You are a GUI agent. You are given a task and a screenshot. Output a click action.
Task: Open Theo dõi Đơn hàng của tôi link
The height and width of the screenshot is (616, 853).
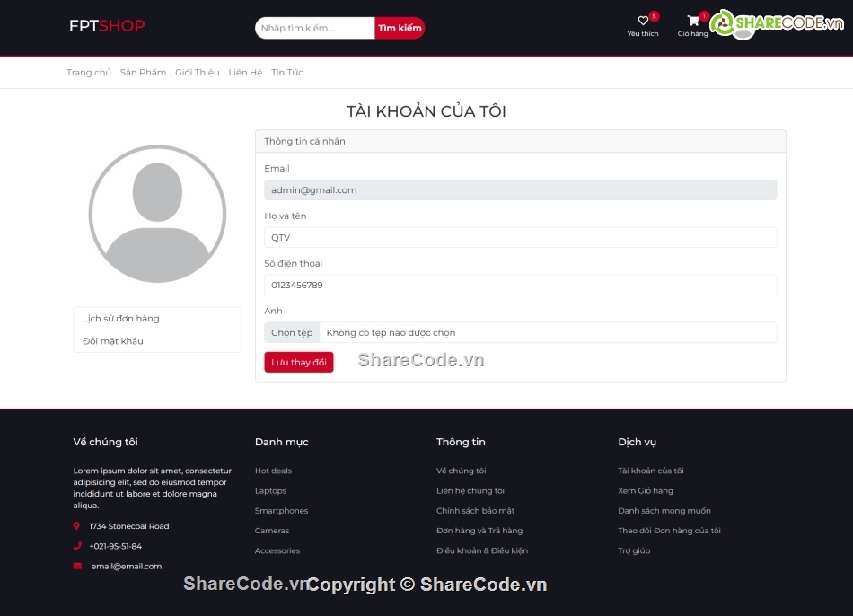pos(669,531)
